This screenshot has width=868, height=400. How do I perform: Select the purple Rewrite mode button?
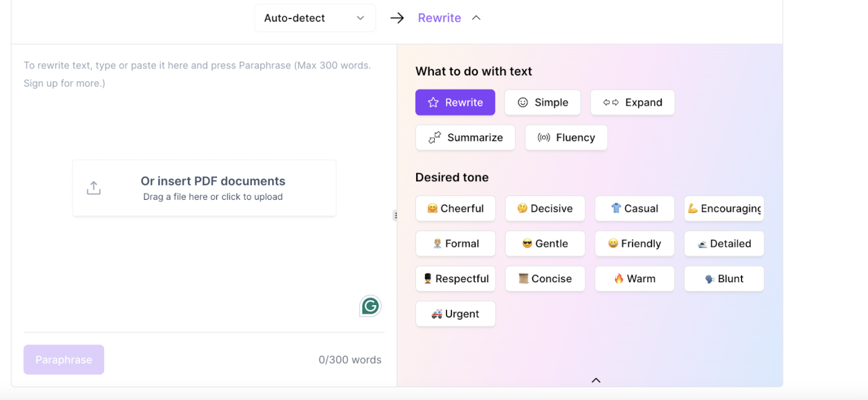pyautogui.click(x=455, y=102)
